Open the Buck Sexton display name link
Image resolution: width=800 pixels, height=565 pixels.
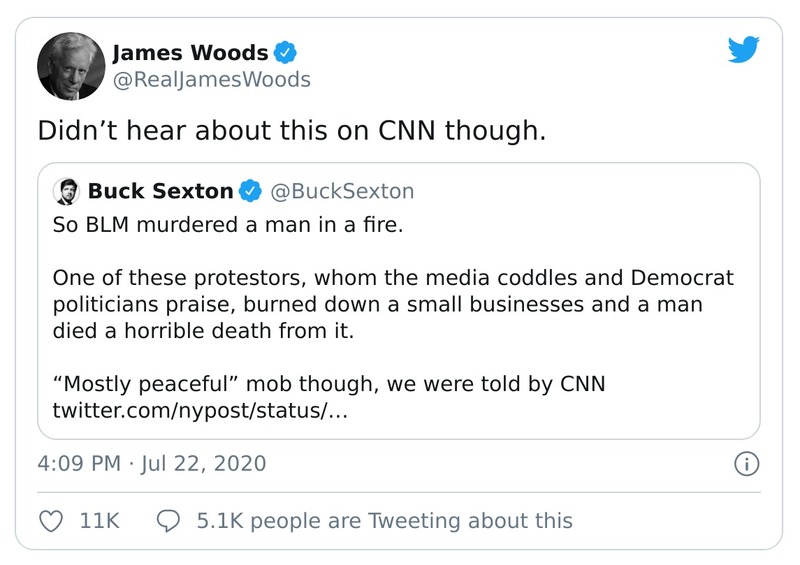click(x=160, y=191)
